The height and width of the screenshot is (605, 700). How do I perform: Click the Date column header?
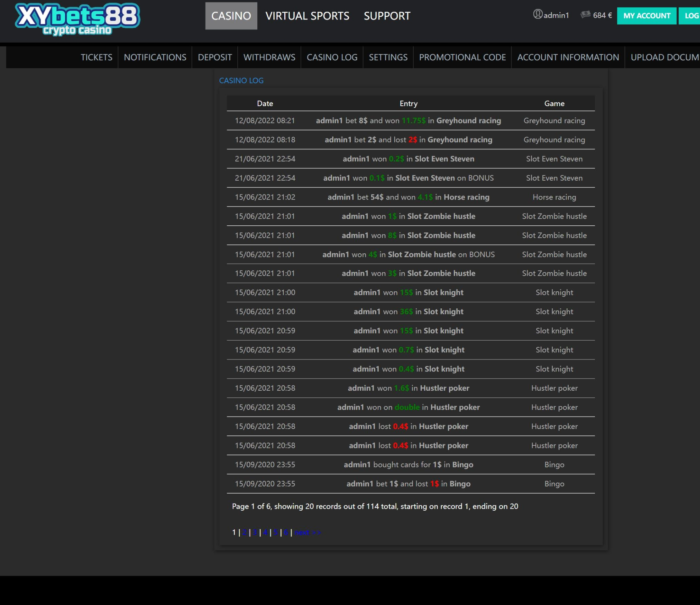(x=265, y=104)
